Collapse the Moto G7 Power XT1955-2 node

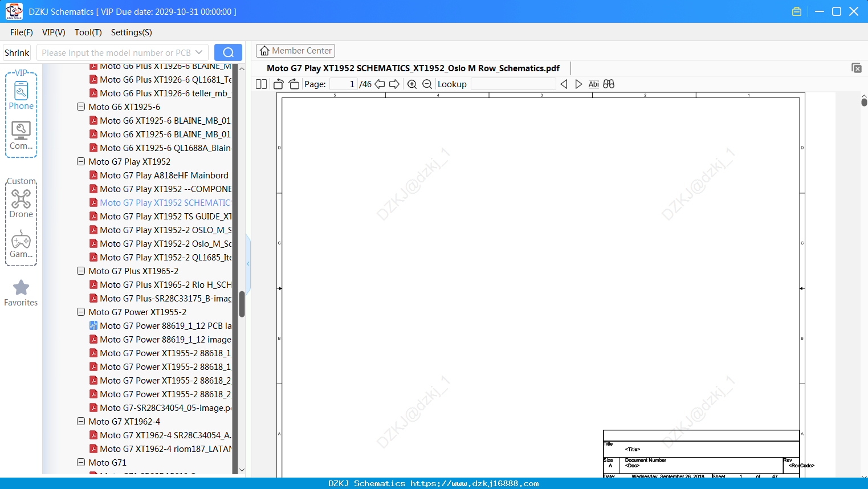click(x=81, y=312)
